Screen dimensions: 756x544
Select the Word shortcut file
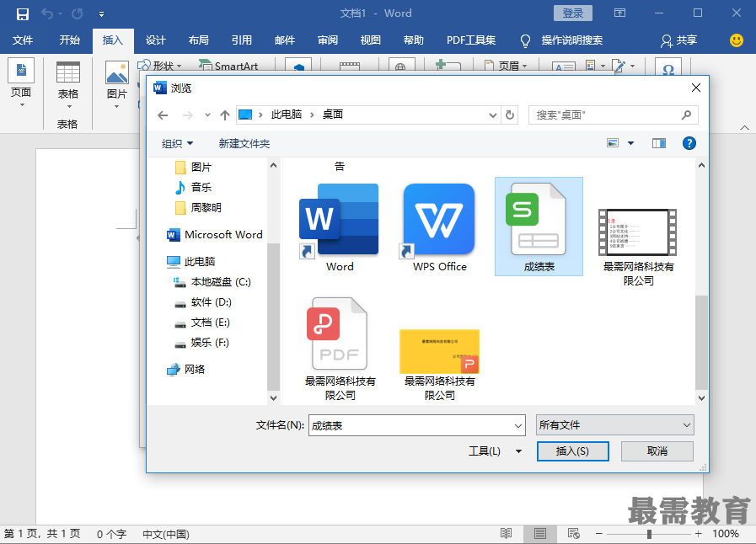340,227
